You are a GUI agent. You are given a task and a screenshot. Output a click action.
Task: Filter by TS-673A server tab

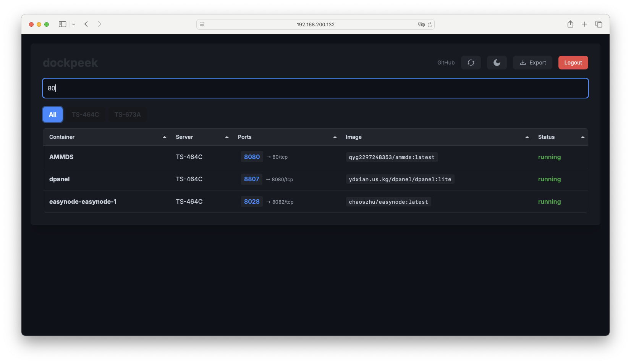click(x=128, y=114)
